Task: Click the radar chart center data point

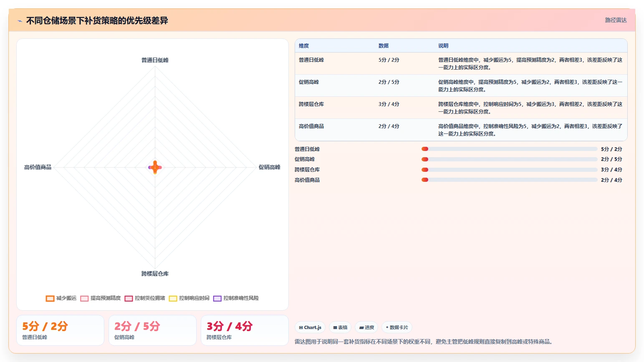Action: click(155, 167)
